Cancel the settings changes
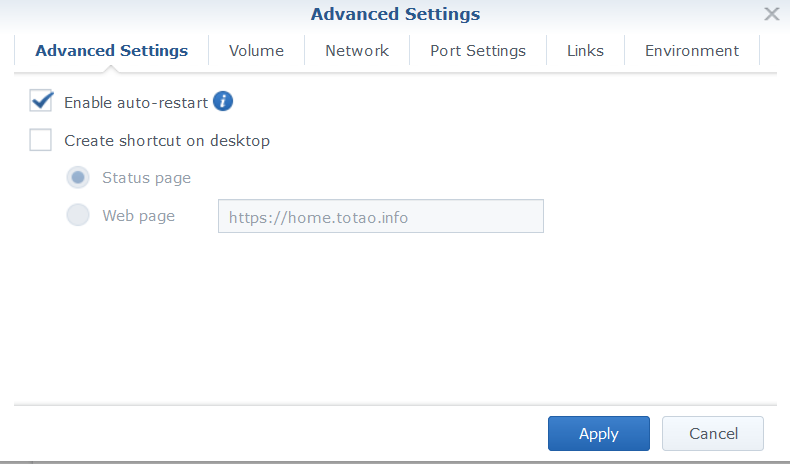The height and width of the screenshot is (464, 790). point(713,433)
